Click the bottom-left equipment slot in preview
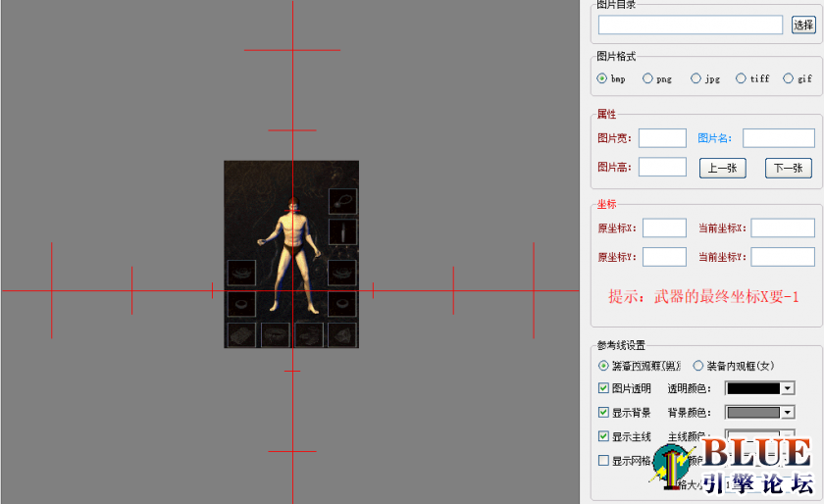824x504 pixels. pos(241,334)
